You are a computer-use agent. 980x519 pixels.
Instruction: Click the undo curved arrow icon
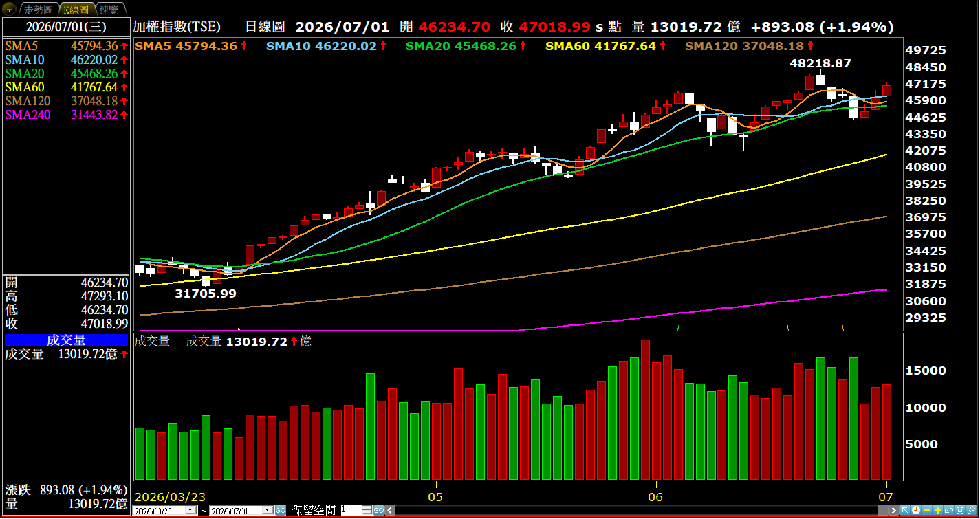pos(949,510)
